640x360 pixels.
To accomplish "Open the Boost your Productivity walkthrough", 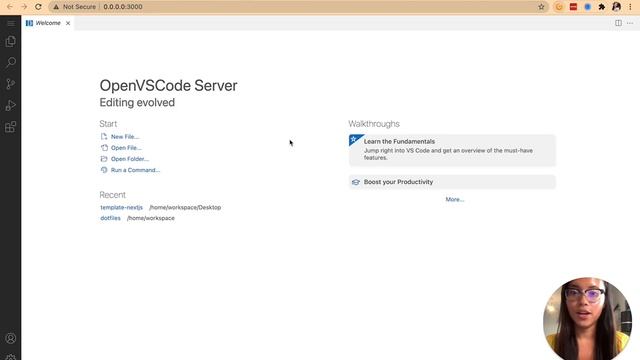I will [x=452, y=182].
